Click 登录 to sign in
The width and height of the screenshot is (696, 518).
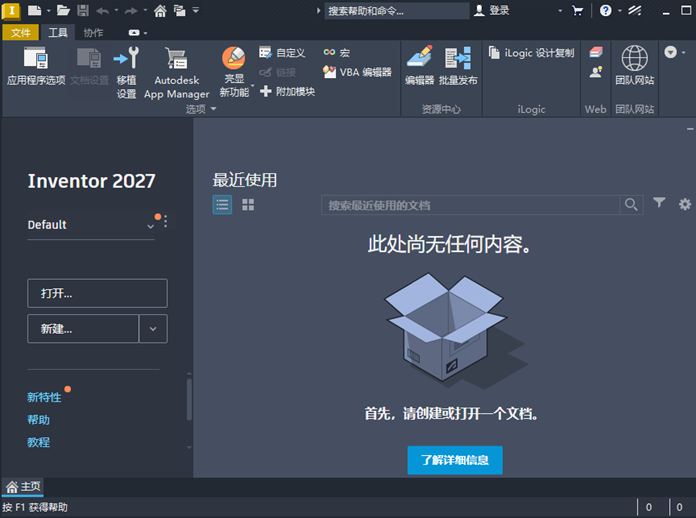click(x=492, y=10)
